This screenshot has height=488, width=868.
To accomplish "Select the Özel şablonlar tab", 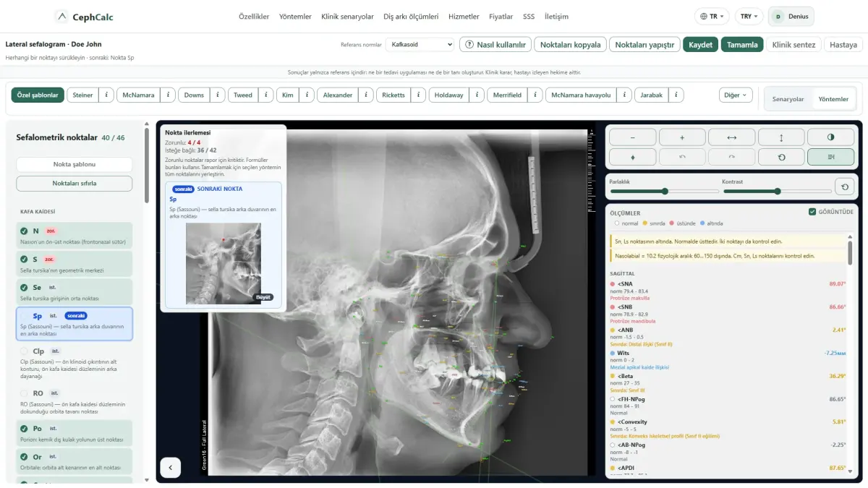I will click(38, 95).
